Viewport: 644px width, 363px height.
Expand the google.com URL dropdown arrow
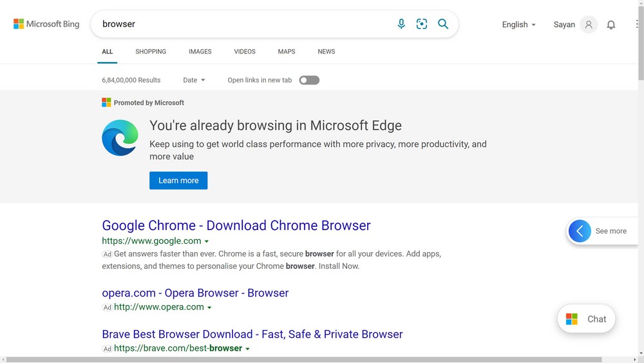207,241
